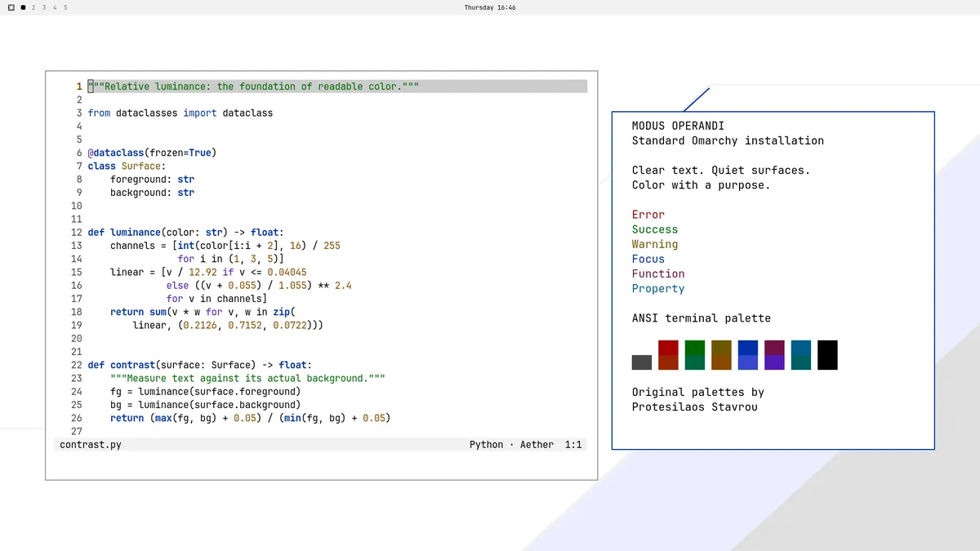Screen dimensions: 980x551
Task: Click the 'channels =' assignment on line 13
Action: click(x=225, y=245)
